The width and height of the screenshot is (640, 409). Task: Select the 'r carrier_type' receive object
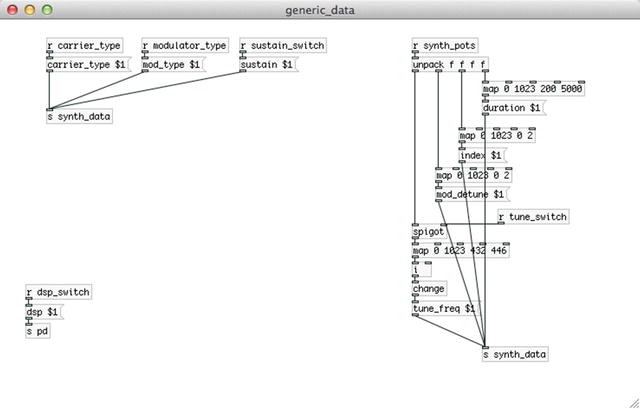coord(85,45)
